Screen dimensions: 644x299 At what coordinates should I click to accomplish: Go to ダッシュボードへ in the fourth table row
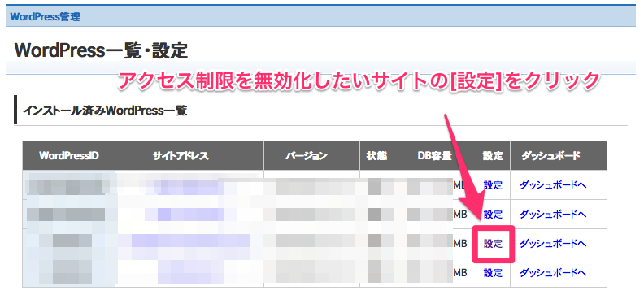tap(553, 273)
